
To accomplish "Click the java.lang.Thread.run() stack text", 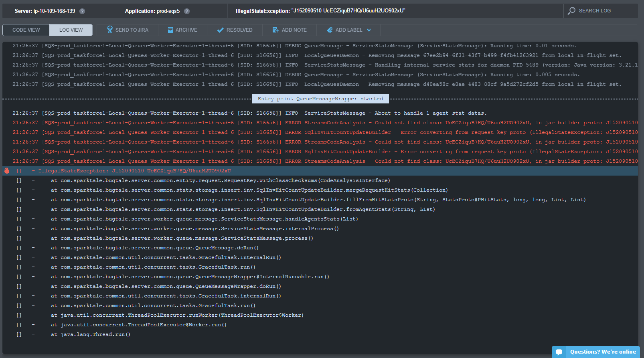I will tap(91, 334).
